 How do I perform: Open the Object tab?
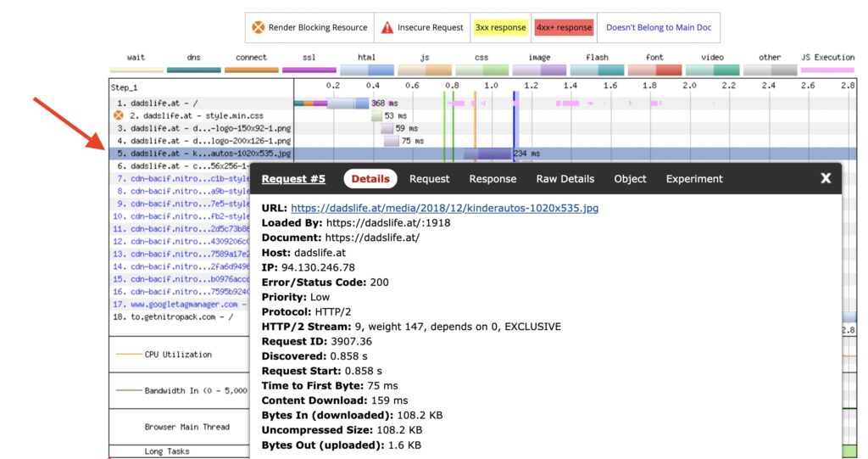(630, 179)
